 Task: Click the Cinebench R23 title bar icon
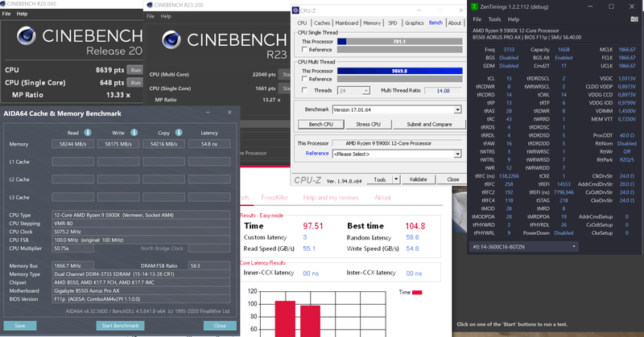[150, 5]
